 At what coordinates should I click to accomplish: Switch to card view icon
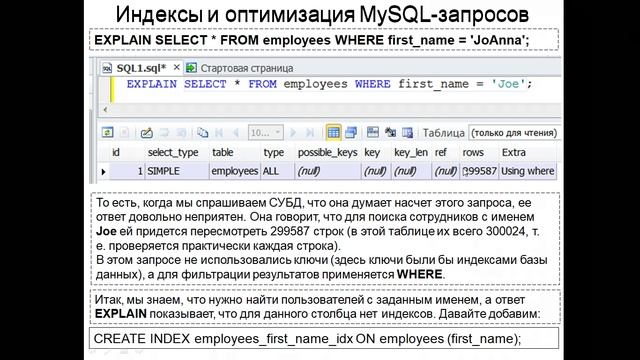click(x=351, y=132)
